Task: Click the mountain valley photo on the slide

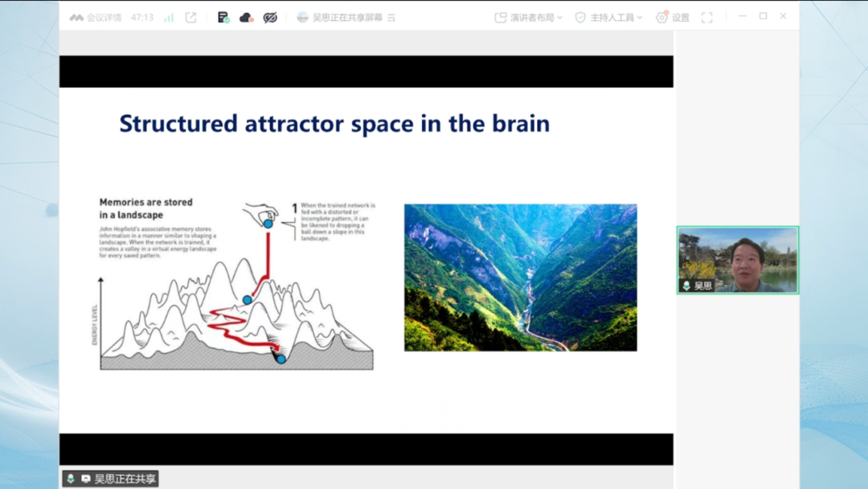Action: [x=520, y=277]
